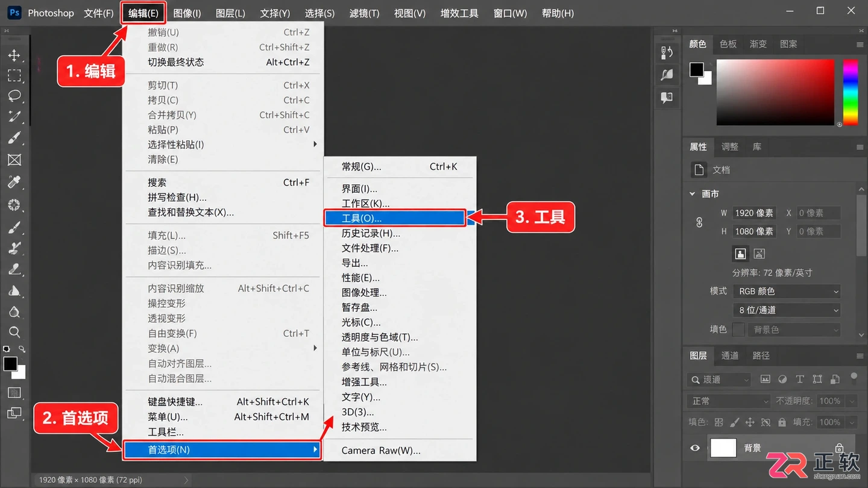Filter layers by pixel layers icon

[765, 380]
